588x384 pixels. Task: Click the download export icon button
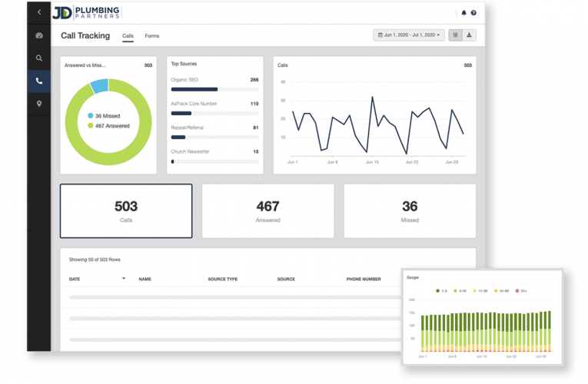pyautogui.click(x=470, y=35)
